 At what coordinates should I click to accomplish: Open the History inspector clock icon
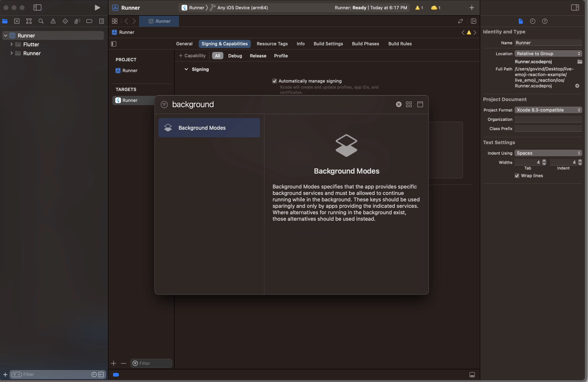point(532,21)
